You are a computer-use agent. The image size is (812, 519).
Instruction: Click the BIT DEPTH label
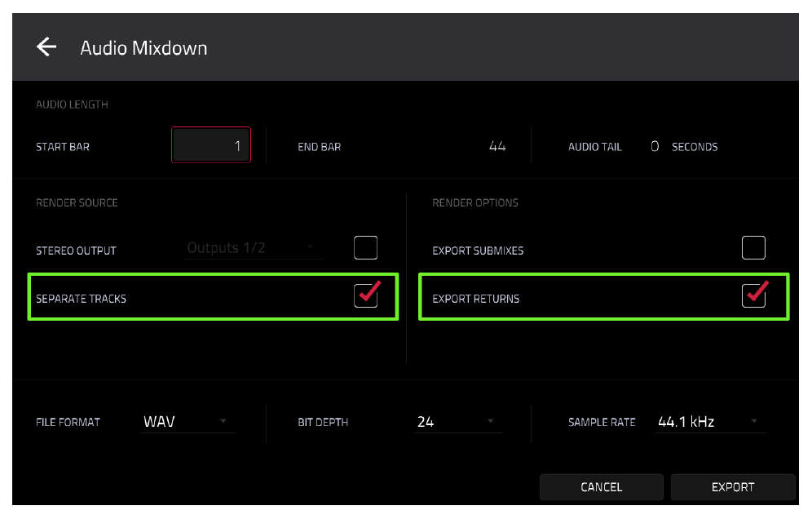323,422
